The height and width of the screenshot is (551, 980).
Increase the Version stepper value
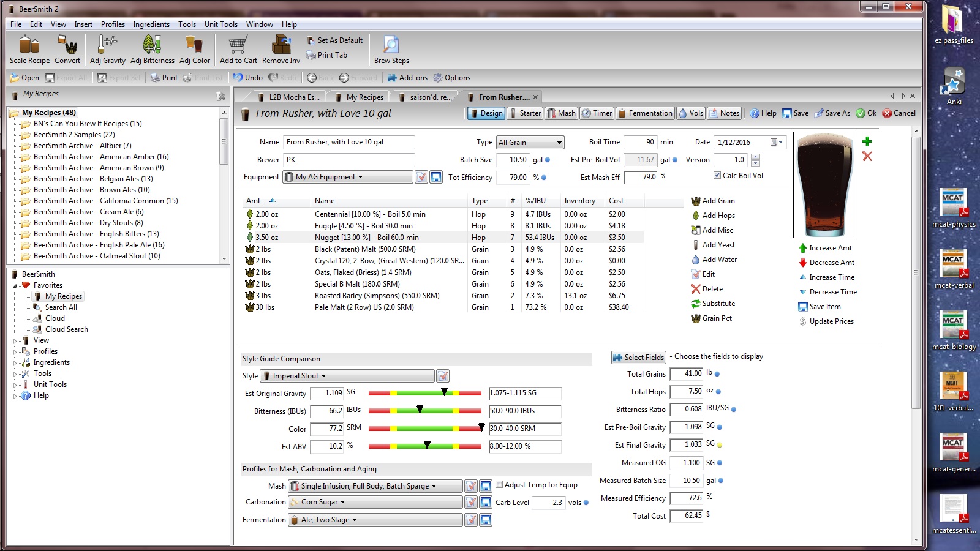(x=755, y=157)
